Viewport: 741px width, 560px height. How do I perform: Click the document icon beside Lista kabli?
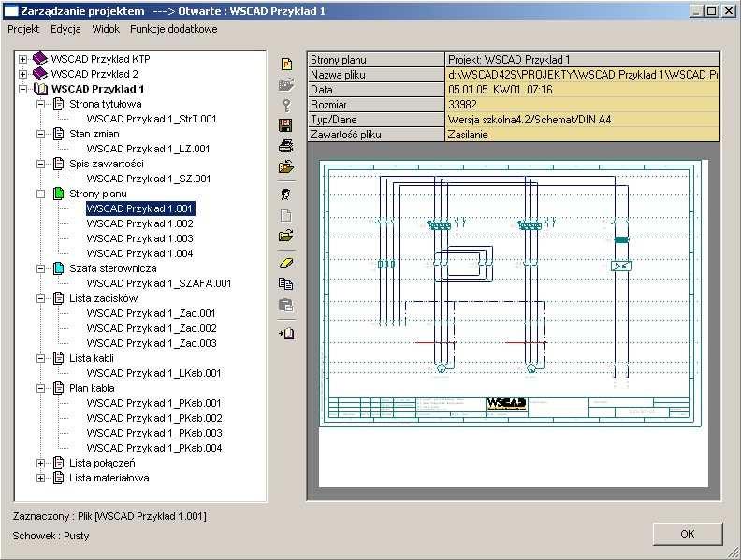point(58,358)
